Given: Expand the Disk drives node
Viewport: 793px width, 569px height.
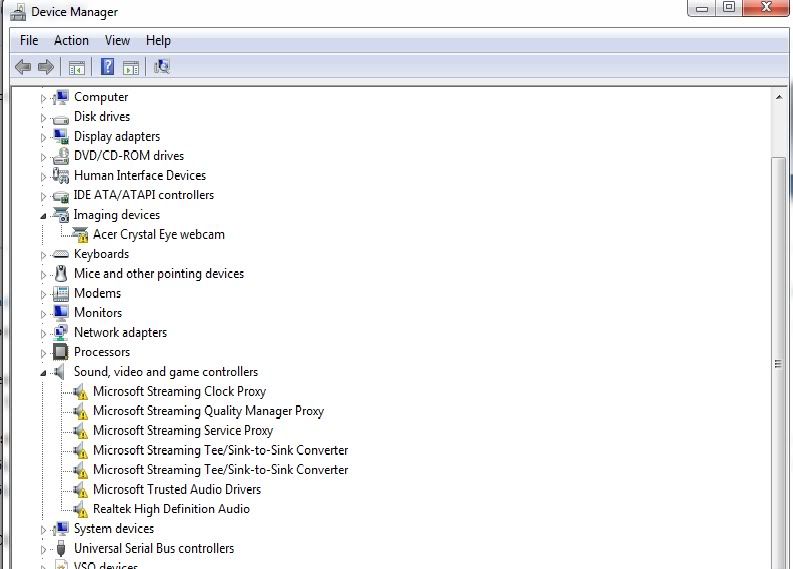Looking at the screenshot, I should pos(43,118).
